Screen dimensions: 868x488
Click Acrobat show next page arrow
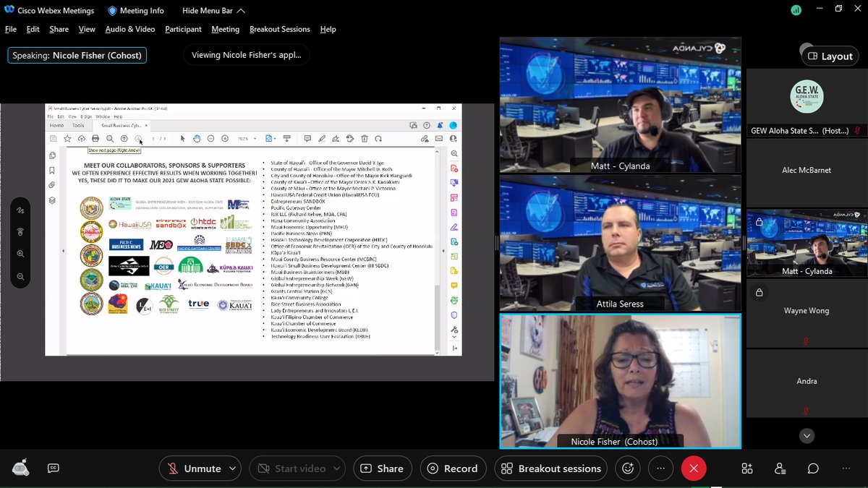(x=137, y=138)
